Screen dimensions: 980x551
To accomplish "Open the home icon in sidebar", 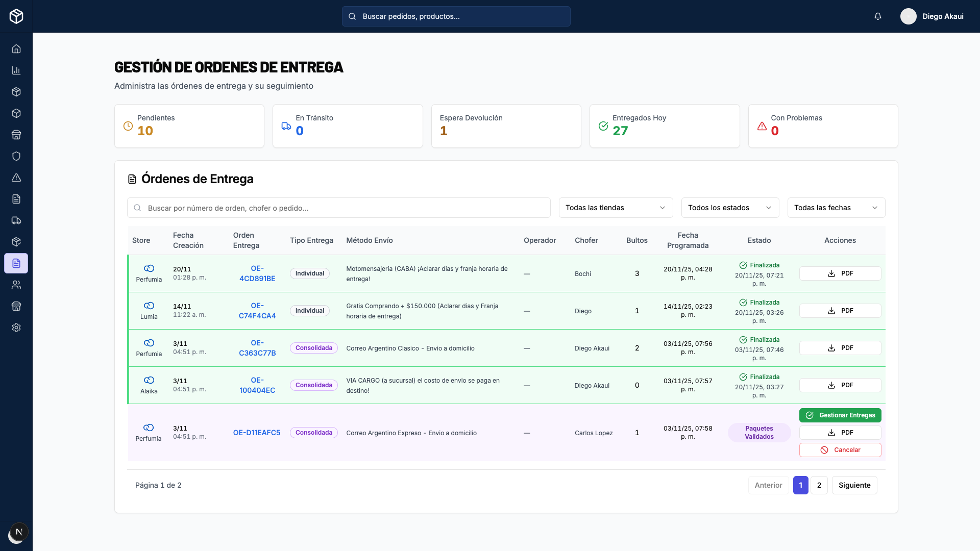I will (16, 49).
